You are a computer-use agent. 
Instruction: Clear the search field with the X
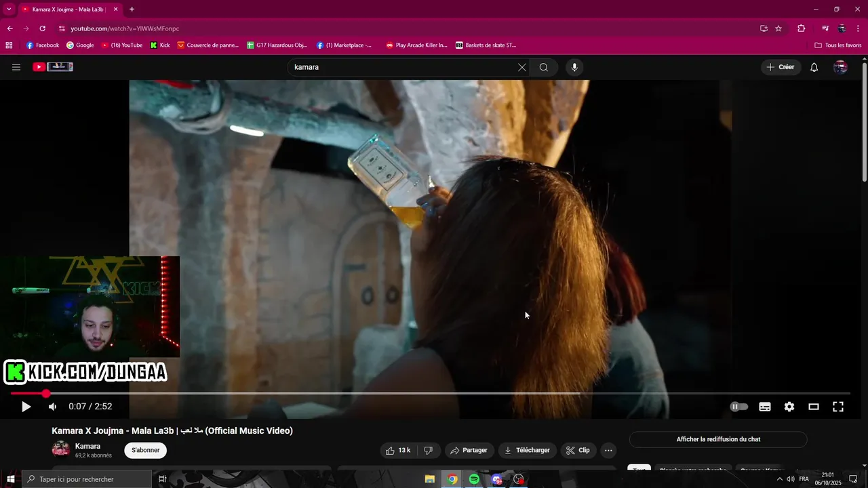point(521,67)
